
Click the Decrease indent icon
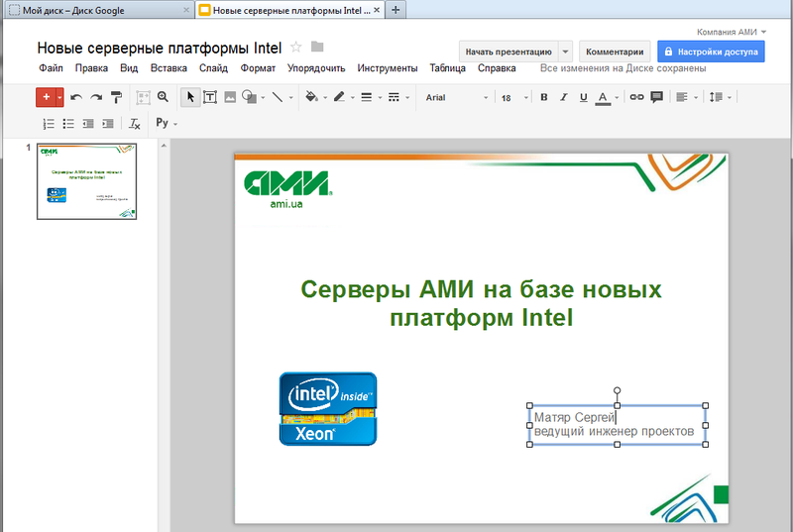coord(88,124)
